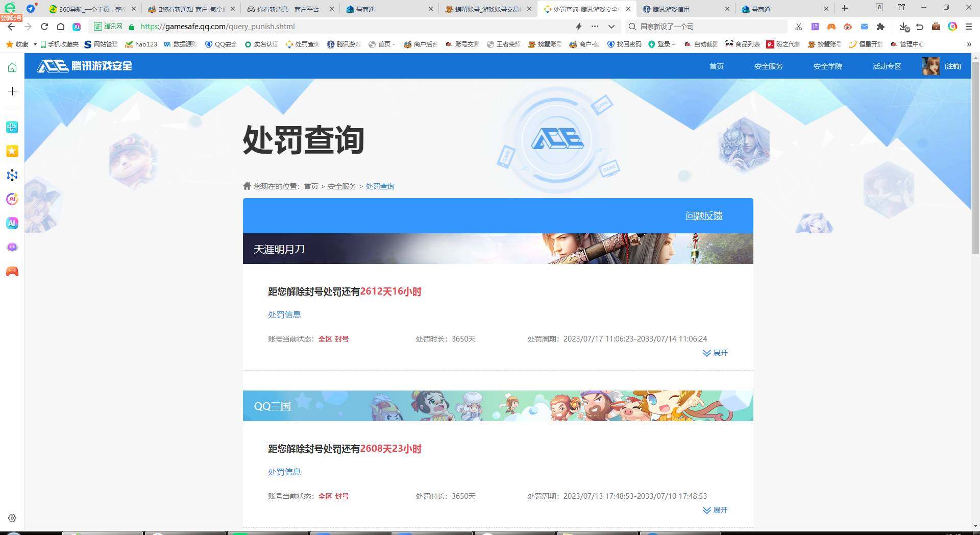This screenshot has height=535, width=980.
Task: Open the 找回密码 bookmark
Action: click(624, 44)
